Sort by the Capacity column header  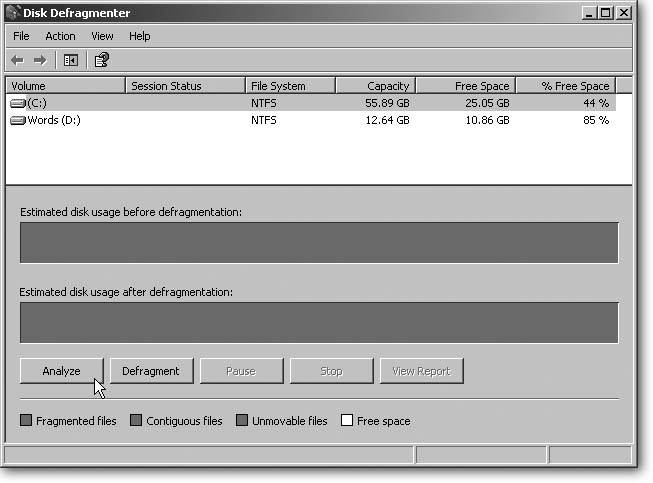[x=376, y=86]
